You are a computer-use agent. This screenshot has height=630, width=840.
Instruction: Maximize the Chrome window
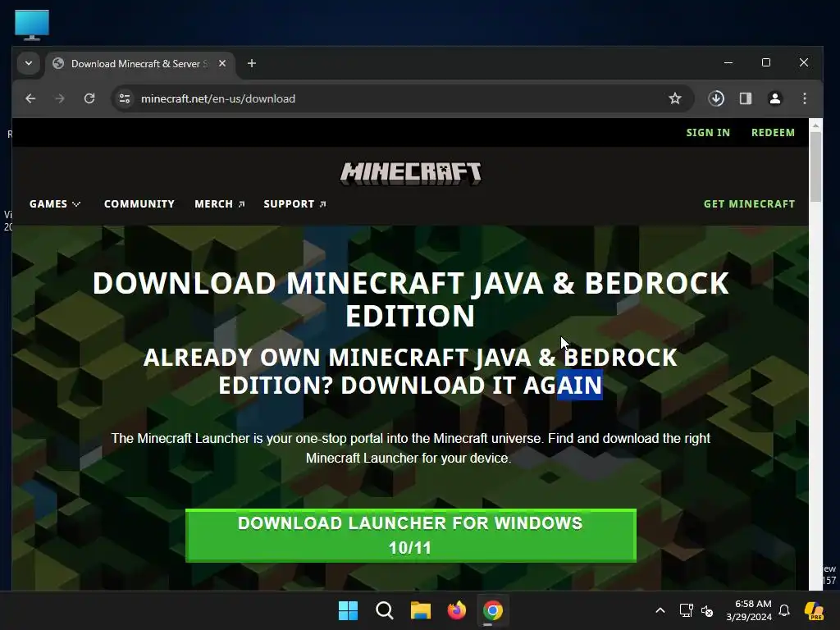tap(766, 62)
